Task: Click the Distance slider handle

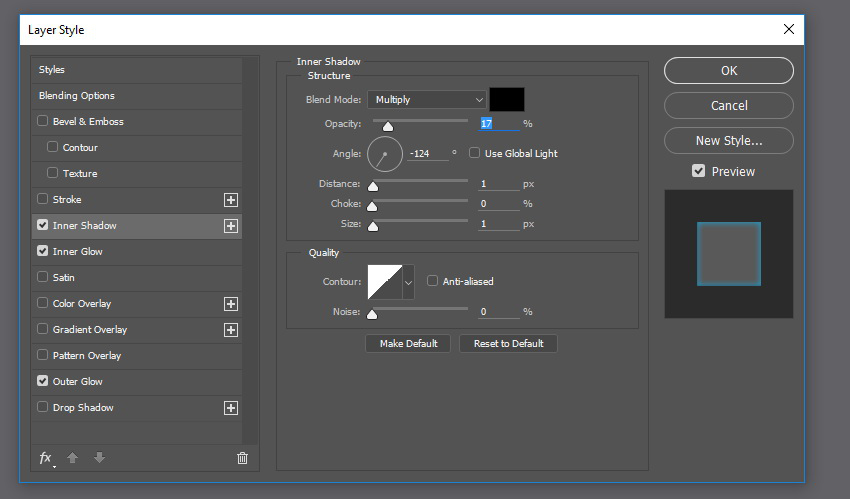Action: [x=373, y=187]
